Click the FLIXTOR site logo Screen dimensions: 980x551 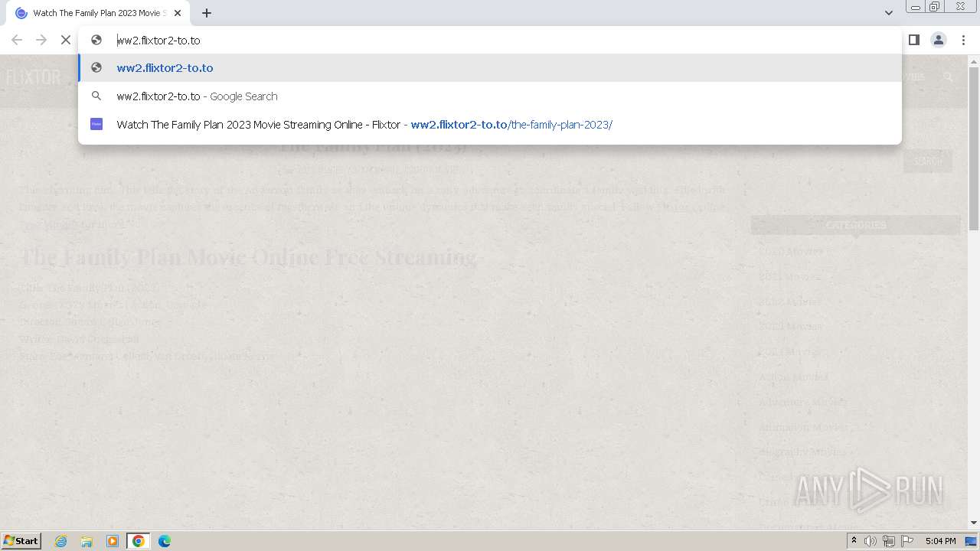(34, 77)
